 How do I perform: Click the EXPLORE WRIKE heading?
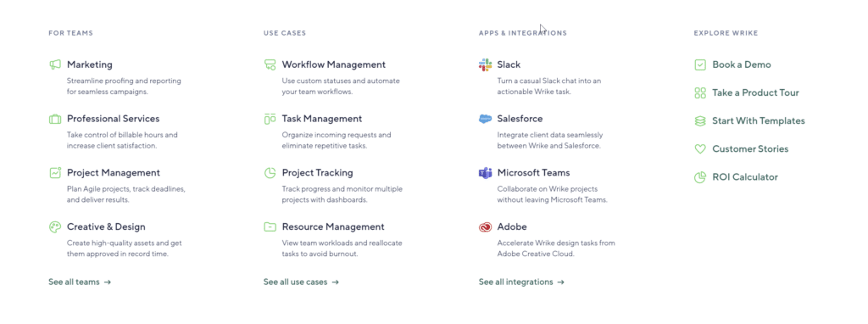click(726, 33)
